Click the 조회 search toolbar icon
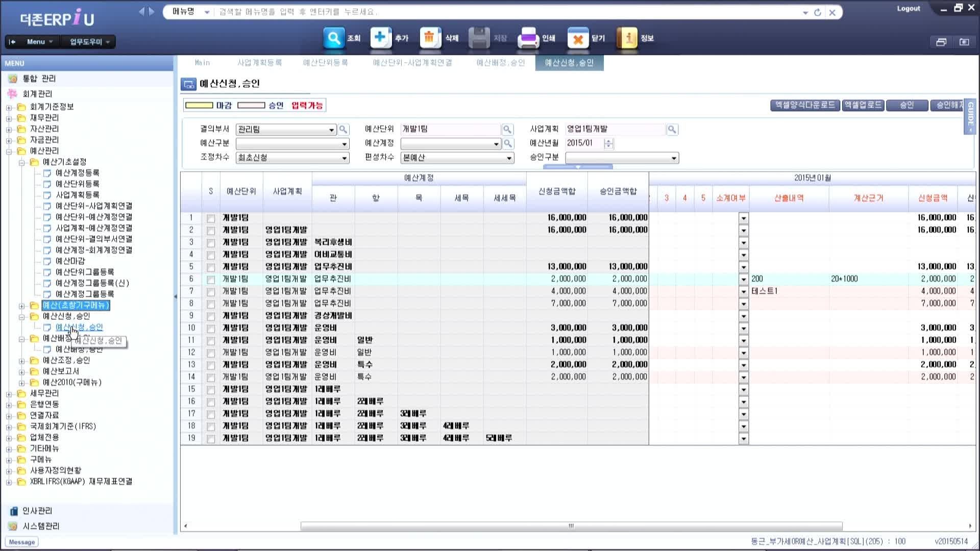This screenshot has height=551, width=980. [x=334, y=38]
